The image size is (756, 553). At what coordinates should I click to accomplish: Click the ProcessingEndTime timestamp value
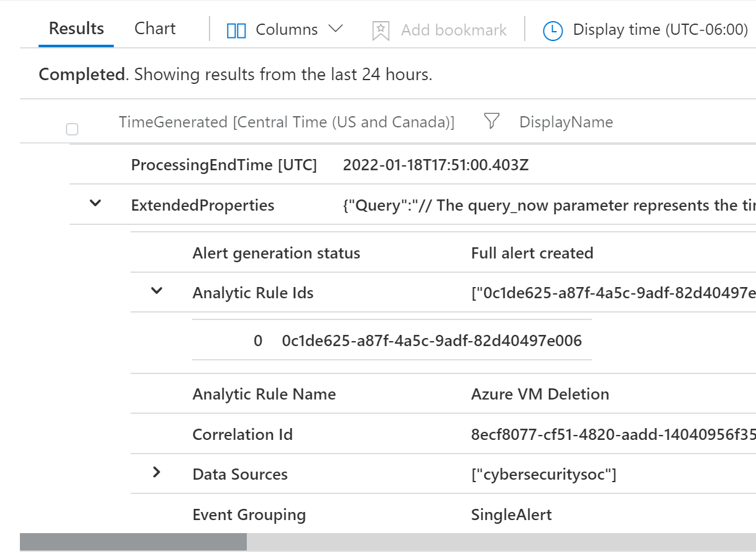(435, 165)
